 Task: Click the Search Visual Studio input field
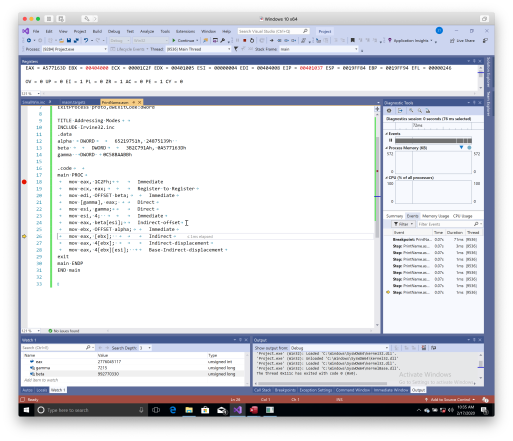[x=273, y=31]
